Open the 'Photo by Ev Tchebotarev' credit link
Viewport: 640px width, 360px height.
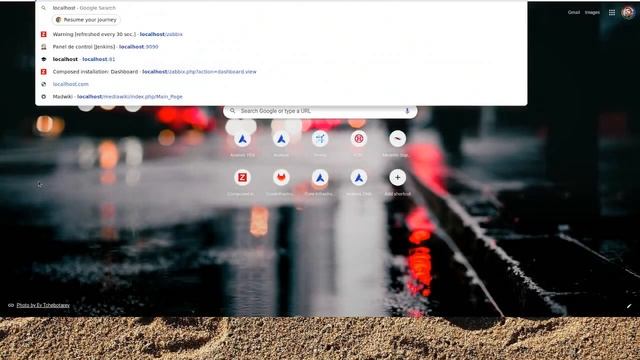(x=43, y=305)
